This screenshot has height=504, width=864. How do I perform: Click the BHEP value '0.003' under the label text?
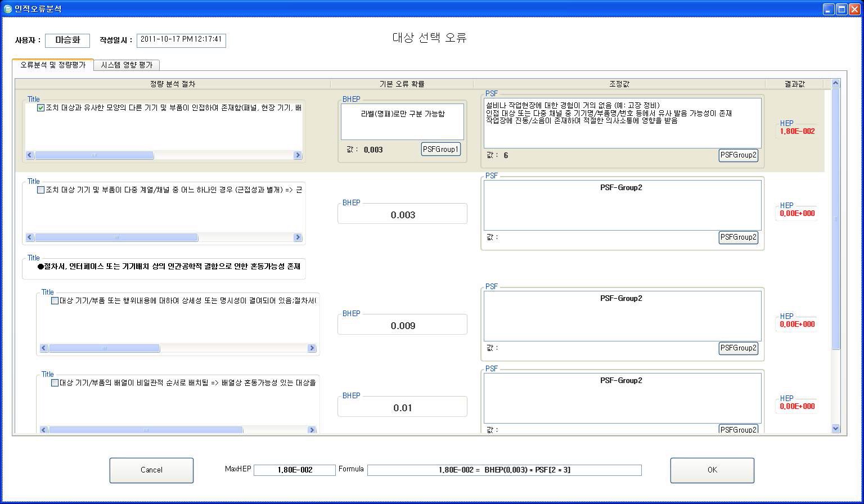[373, 150]
